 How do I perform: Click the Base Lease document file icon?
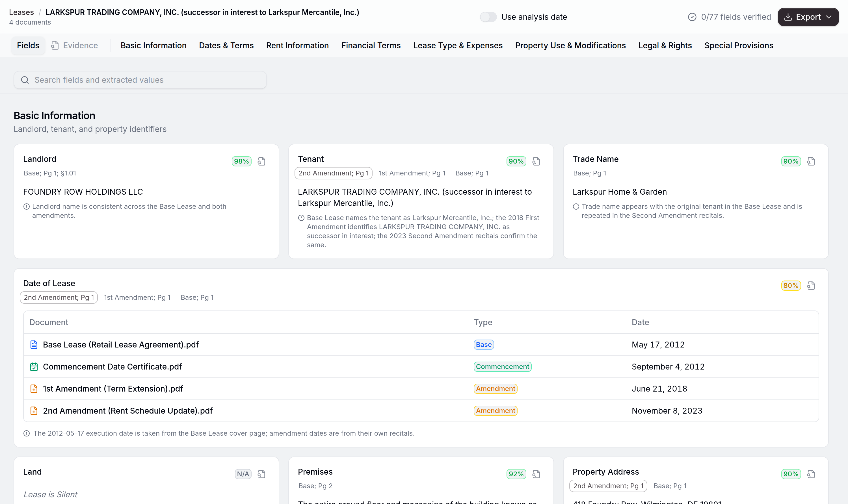[x=34, y=345]
